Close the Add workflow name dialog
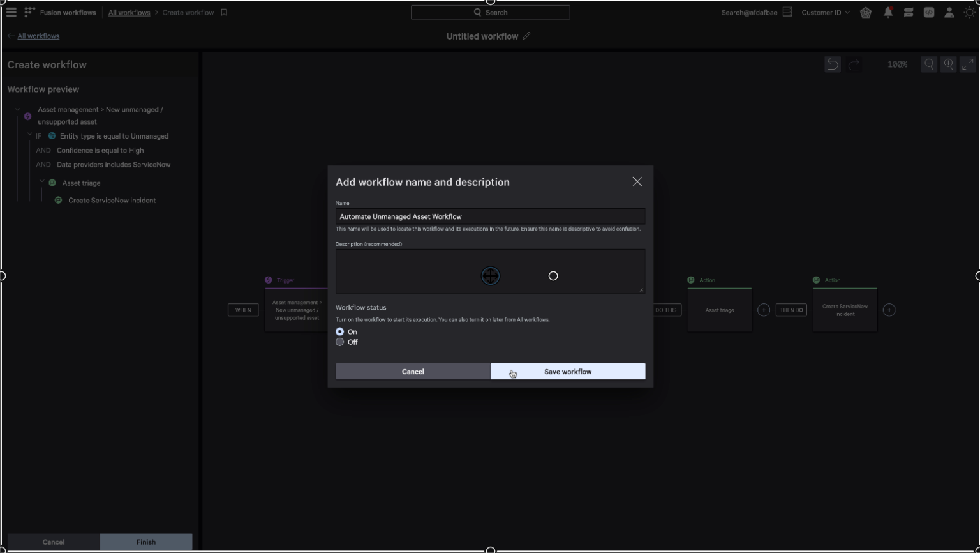 (x=637, y=182)
